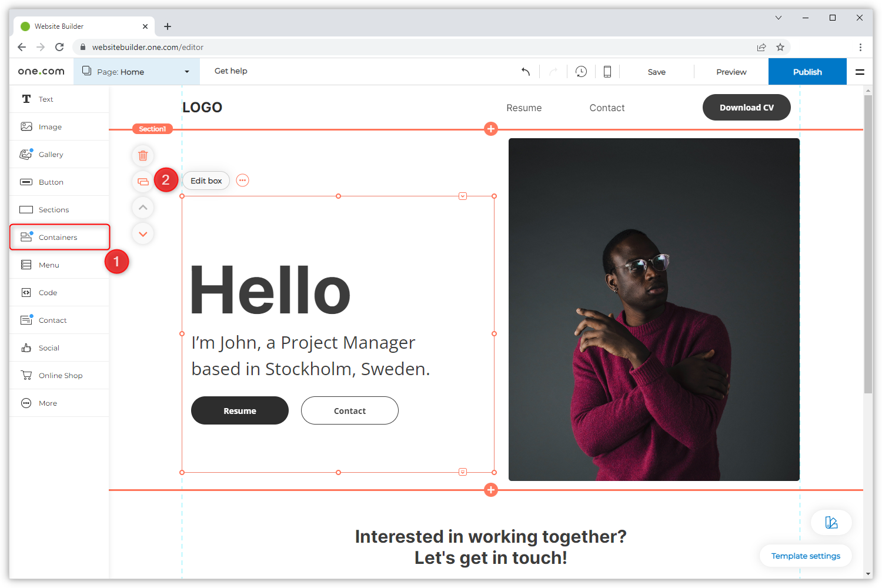Viewport: 882px width, 588px height.
Task: Bookmark this page with the star icon
Action: coord(780,47)
